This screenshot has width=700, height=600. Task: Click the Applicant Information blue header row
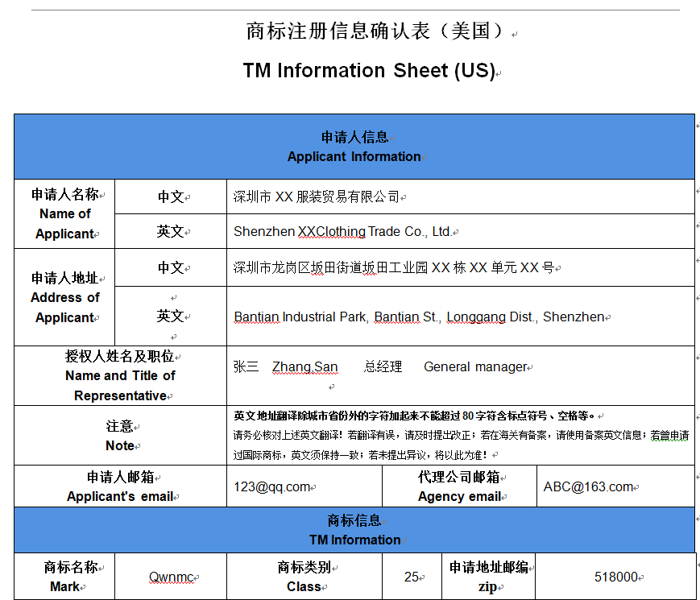353,146
